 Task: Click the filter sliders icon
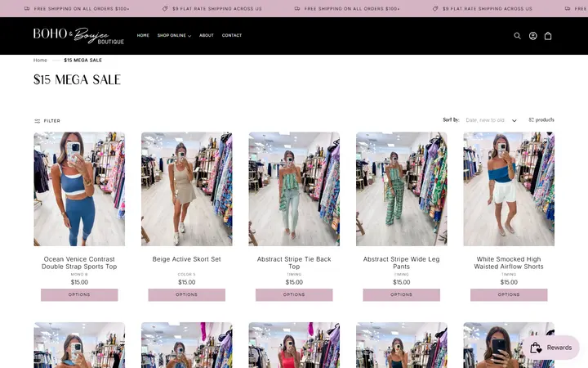[x=37, y=121]
